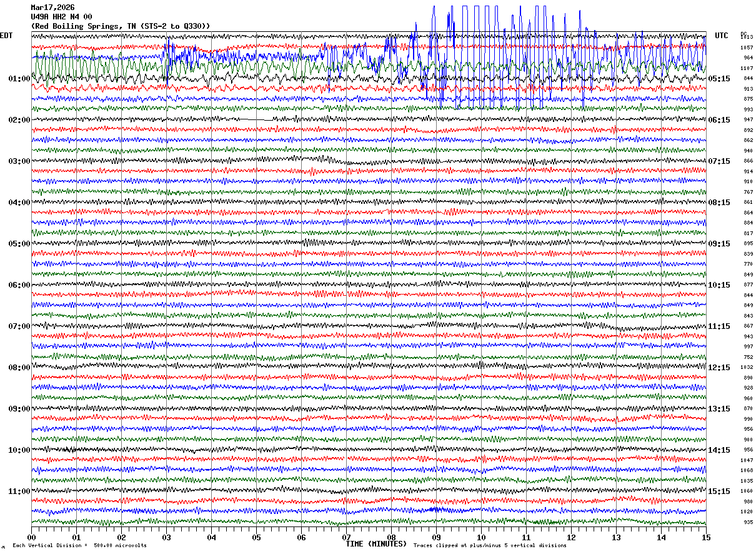Select the DC offset value 947
Screen dimensions: 756x554
[749, 119]
